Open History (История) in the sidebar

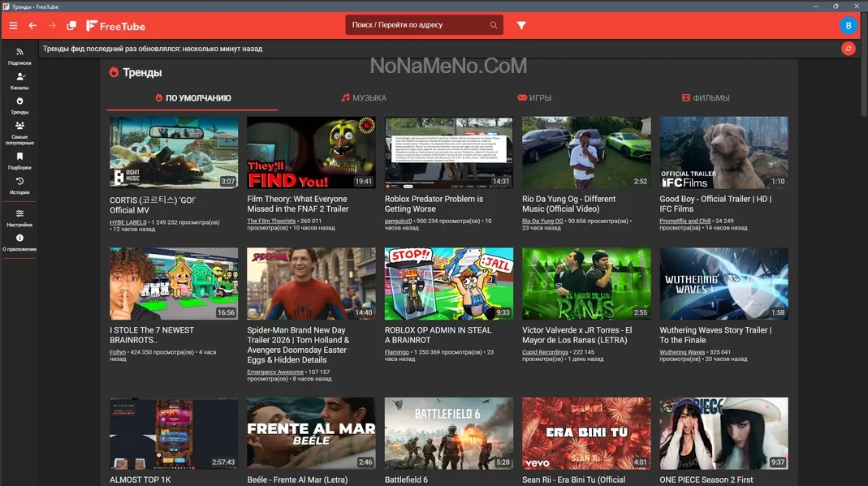(x=19, y=186)
